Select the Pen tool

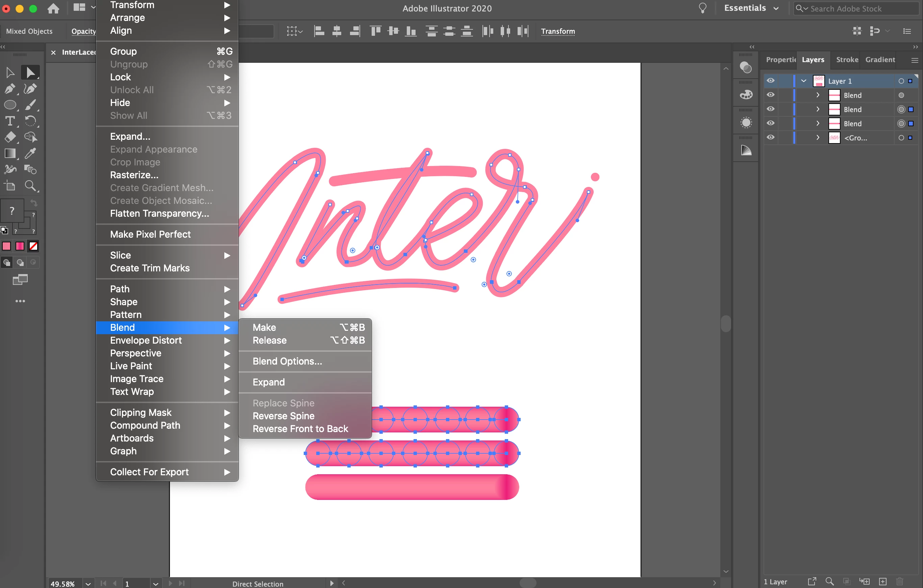pos(10,89)
